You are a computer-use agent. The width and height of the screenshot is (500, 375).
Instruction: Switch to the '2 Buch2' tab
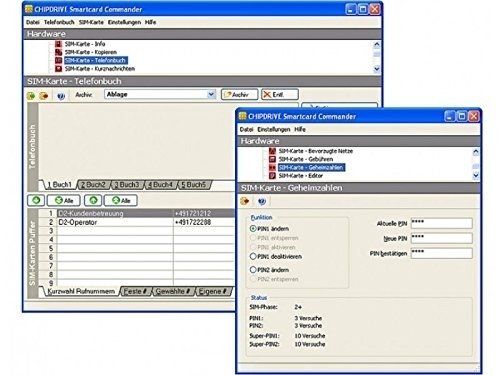tap(93, 185)
